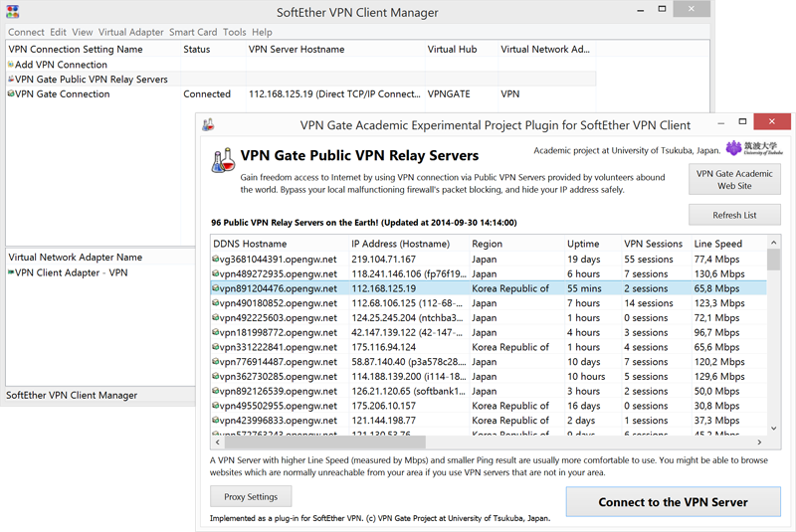The image size is (796, 532).
Task: Click the Add VPN Connection icon
Action: 11,65
